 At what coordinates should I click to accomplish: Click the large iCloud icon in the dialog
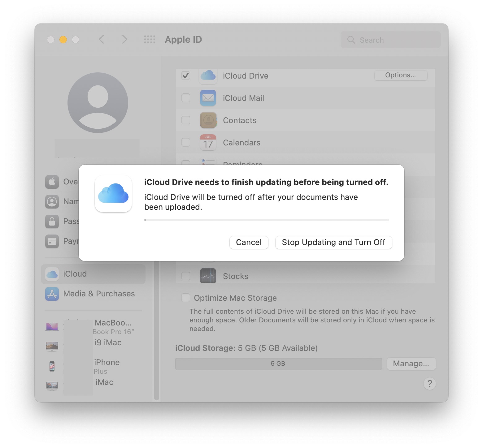coord(113,194)
